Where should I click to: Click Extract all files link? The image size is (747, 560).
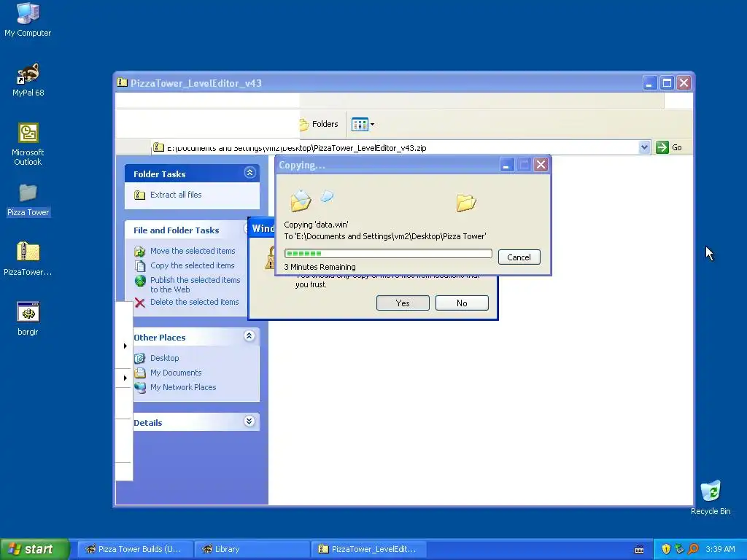[176, 195]
